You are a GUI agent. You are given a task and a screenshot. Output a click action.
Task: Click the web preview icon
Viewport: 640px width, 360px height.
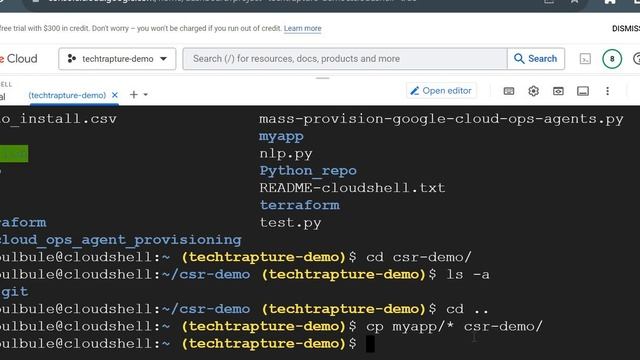(x=558, y=91)
